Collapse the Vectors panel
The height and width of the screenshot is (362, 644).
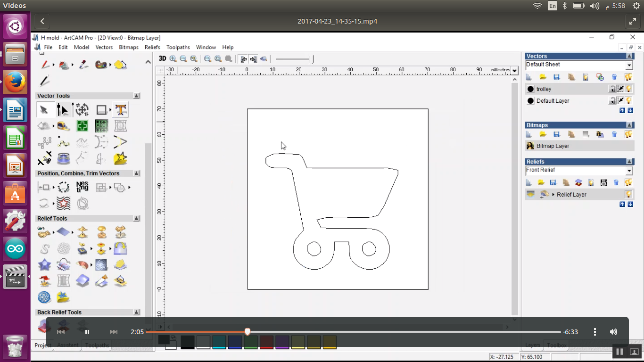[x=629, y=56]
